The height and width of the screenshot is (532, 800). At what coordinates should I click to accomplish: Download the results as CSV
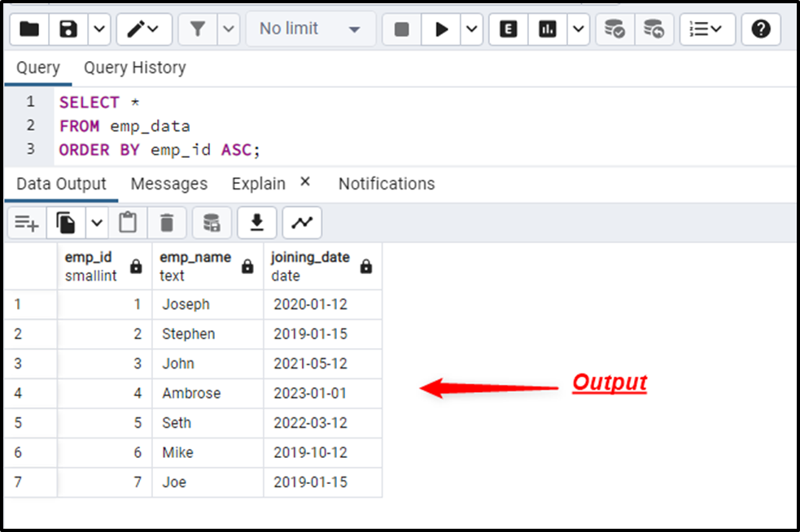coord(256,222)
